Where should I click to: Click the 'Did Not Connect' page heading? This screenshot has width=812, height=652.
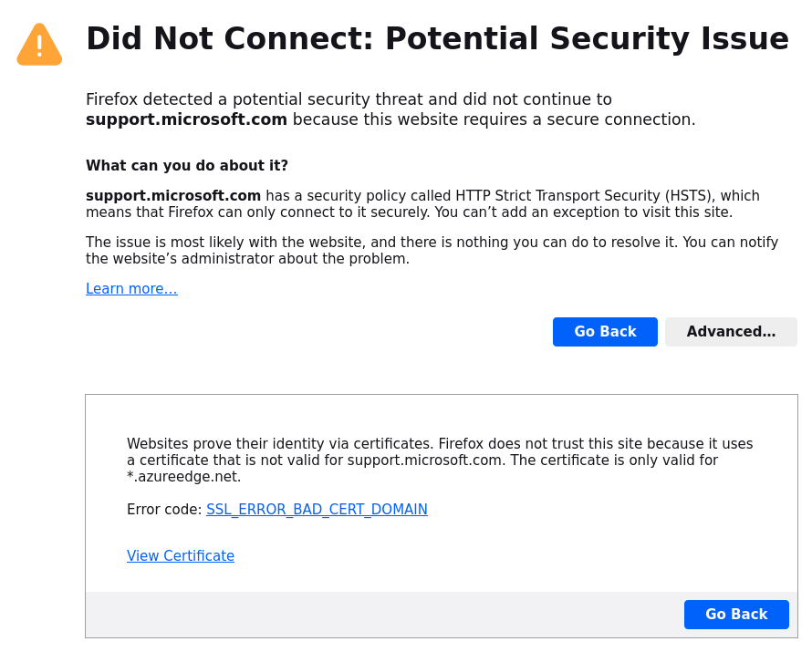437,39
